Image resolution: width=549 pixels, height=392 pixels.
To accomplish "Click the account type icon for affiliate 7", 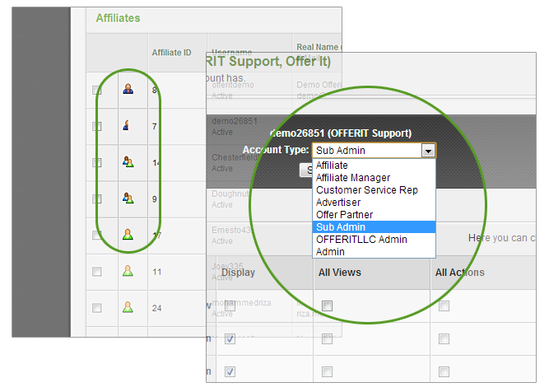I will tap(128, 126).
